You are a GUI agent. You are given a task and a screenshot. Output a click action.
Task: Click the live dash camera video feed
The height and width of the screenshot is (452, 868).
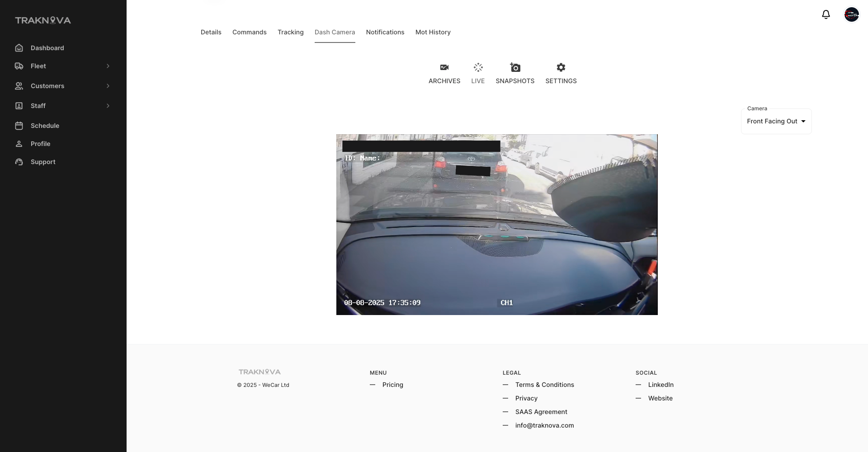click(497, 225)
